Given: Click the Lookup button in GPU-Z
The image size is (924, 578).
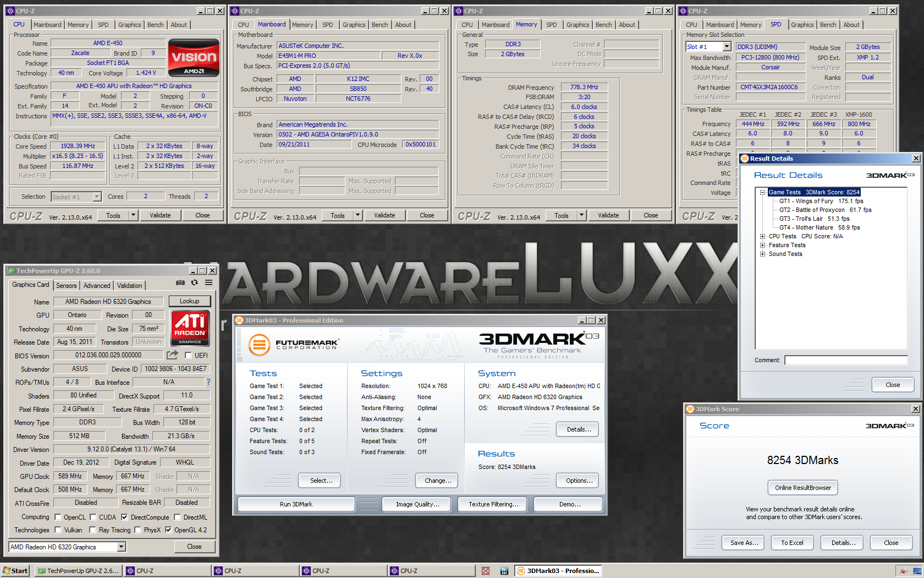Looking at the screenshot, I should pyautogui.click(x=189, y=301).
